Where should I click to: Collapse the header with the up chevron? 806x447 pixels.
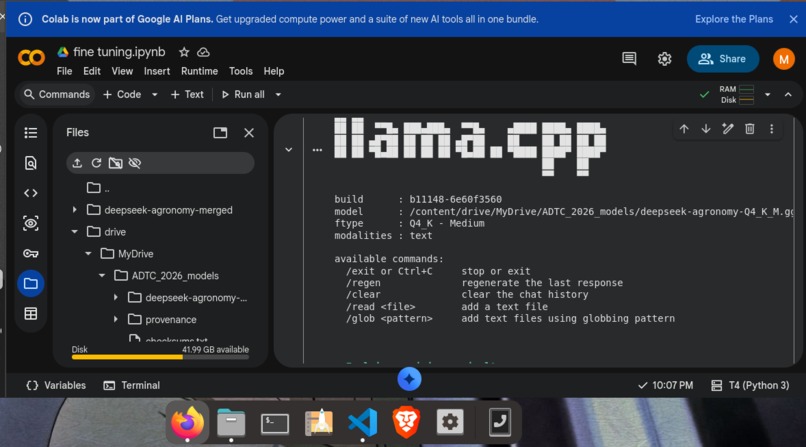(x=788, y=95)
